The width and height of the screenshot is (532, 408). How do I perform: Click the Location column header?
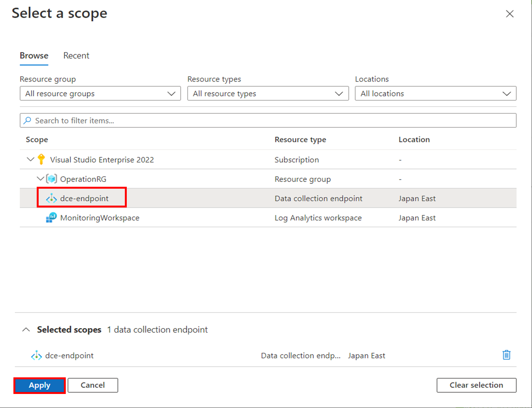(x=414, y=140)
